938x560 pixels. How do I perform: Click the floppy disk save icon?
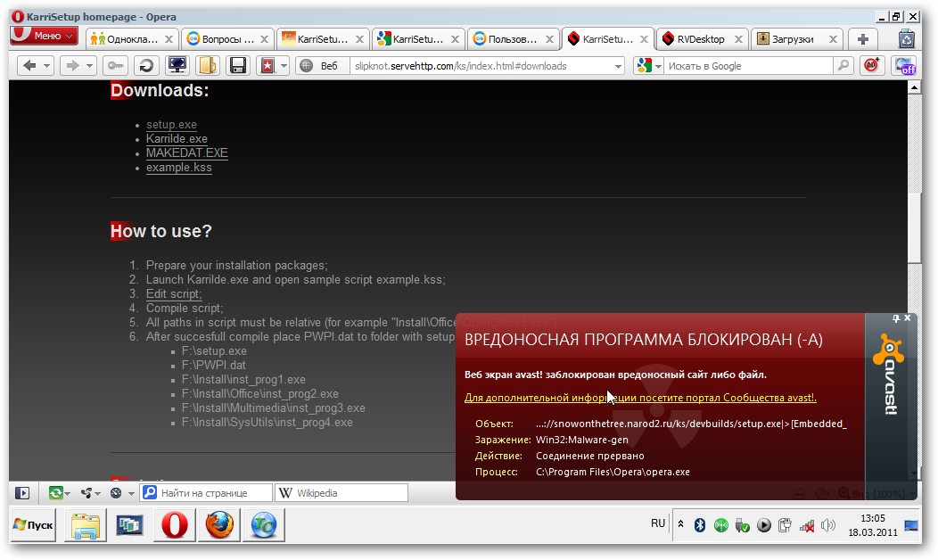tap(238, 65)
